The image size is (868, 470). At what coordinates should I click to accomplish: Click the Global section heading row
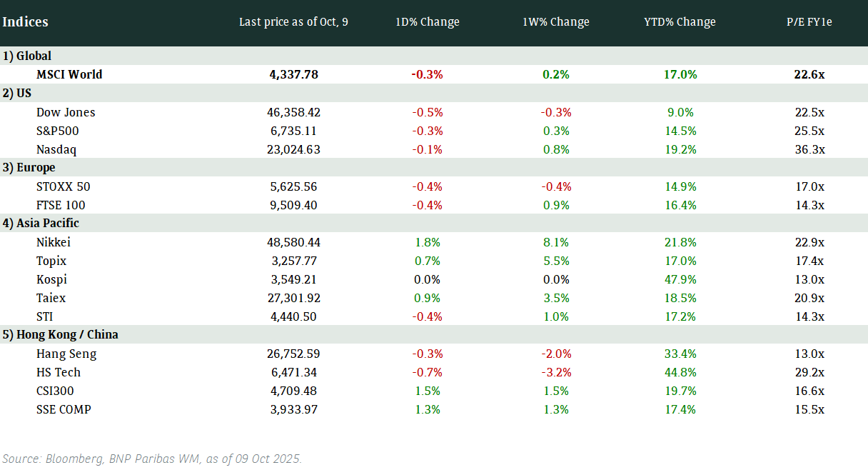27,56
